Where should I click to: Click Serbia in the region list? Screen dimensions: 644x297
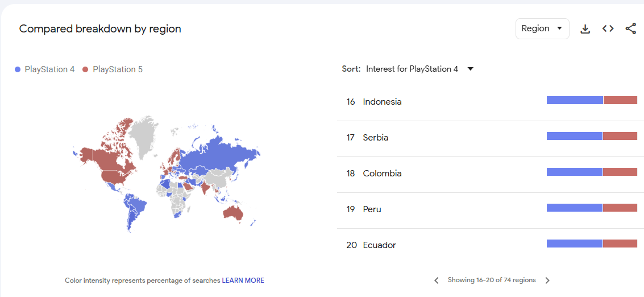coord(375,138)
